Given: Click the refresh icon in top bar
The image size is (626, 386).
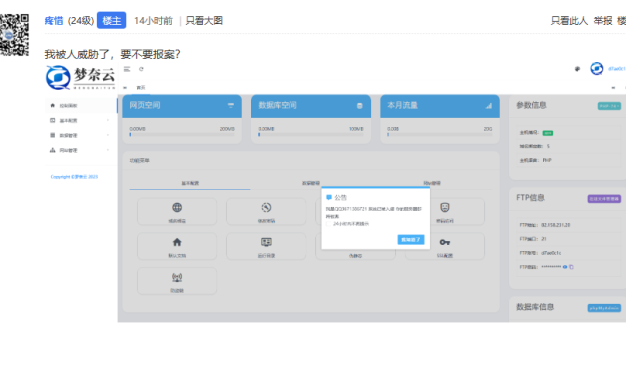Looking at the screenshot, I should coord(141,69).
